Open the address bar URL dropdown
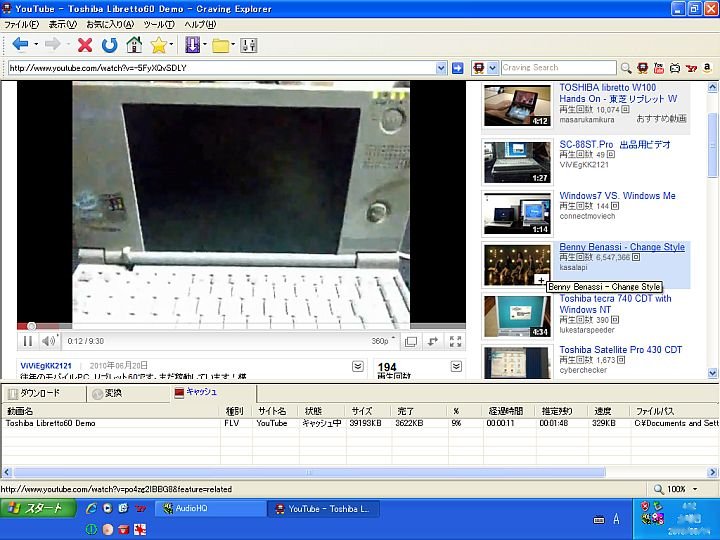Viewport: 720px width, 540px height. (441, 68)
